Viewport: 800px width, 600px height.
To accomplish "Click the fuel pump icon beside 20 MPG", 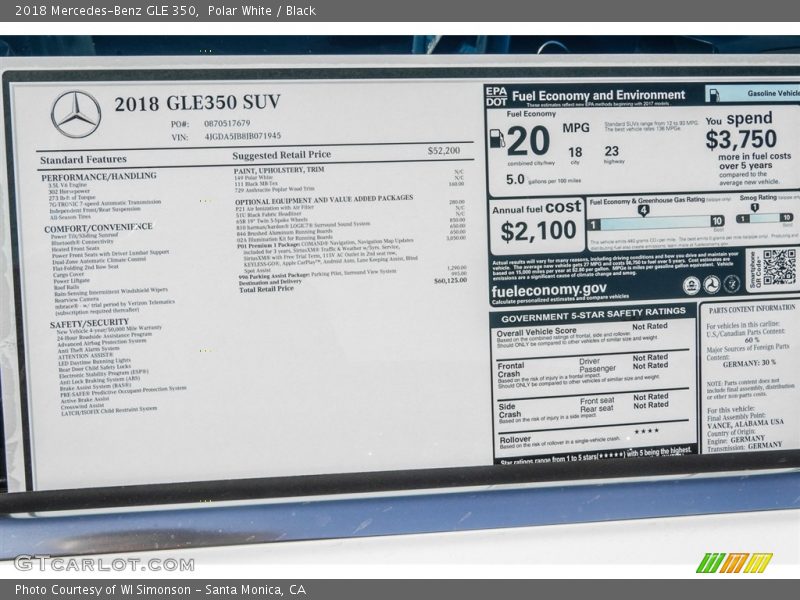I will click(x=497, y=139).
